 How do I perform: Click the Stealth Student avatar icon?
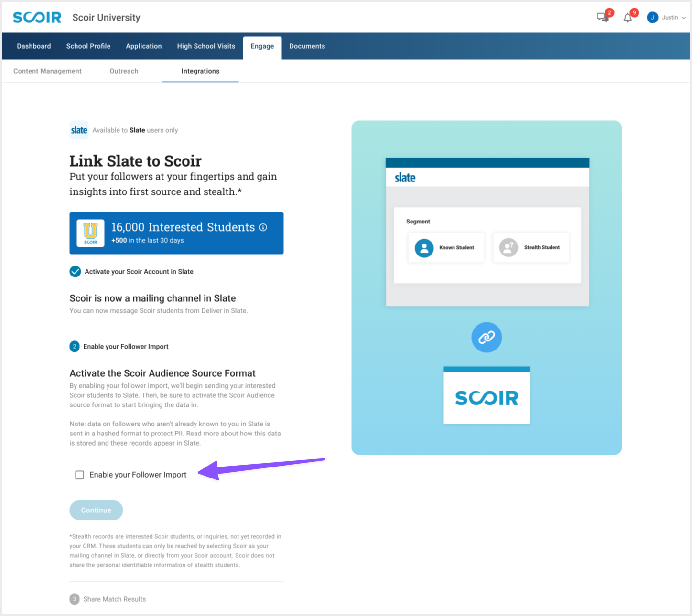(508, 247)
